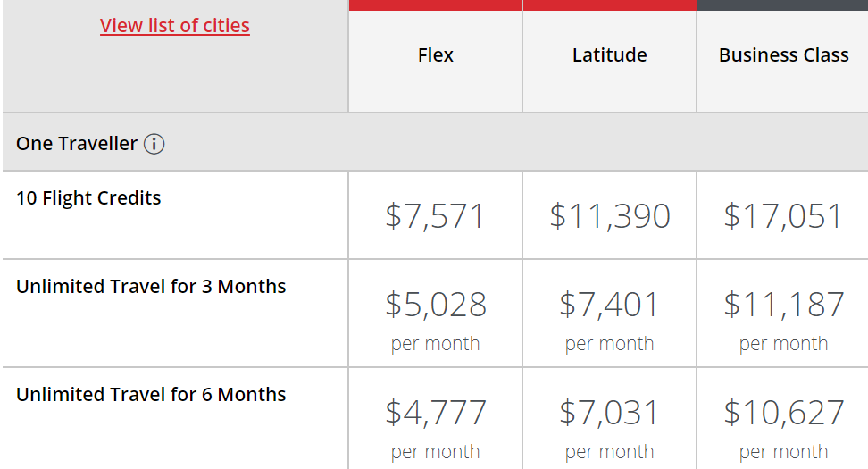Choose the $7,571 Flex flight credits price
868x469 pixels.
436,216
